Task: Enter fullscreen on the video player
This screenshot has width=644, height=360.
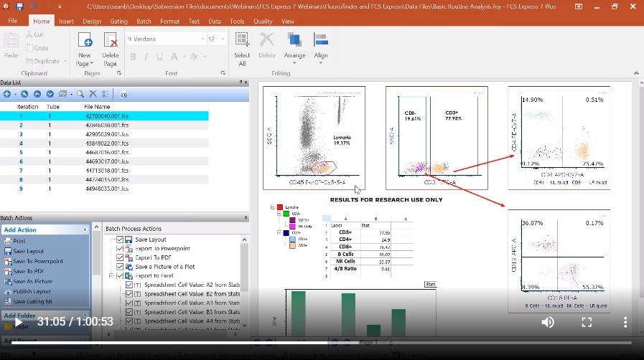Action: pyautogui.click(x=587, y=322)
